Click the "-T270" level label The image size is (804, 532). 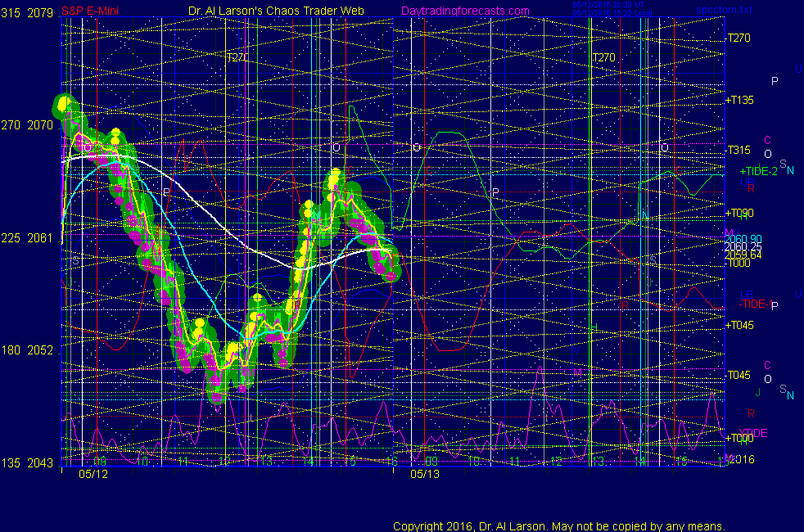point(739,38)
